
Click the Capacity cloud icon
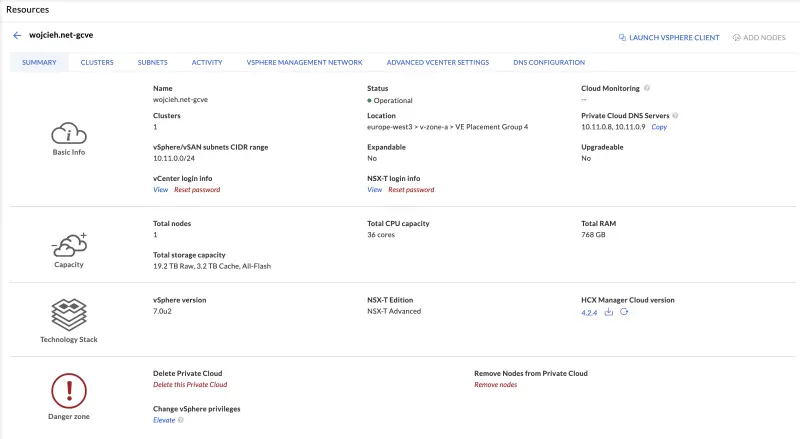[x=69, y=245]
